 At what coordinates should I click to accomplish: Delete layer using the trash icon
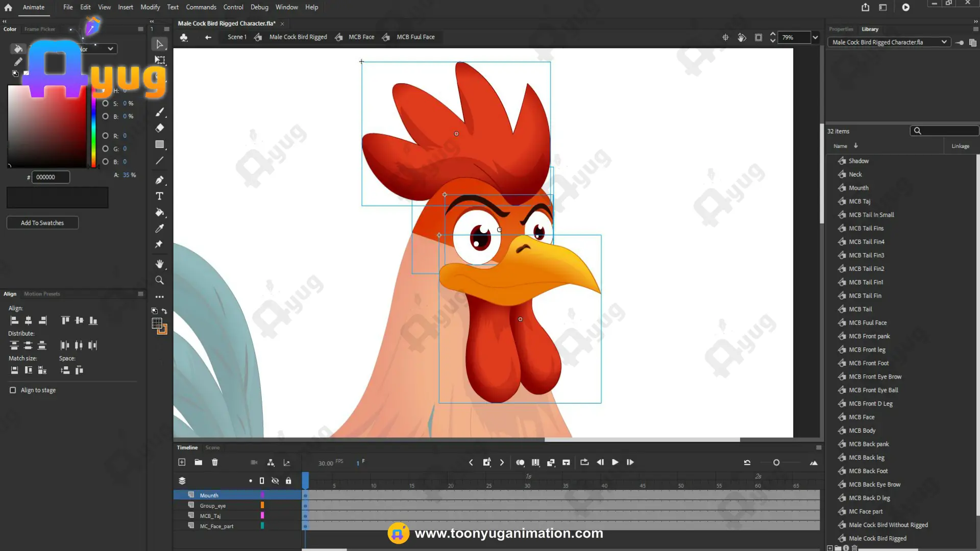pyautogui.click(x=215, y=462)
